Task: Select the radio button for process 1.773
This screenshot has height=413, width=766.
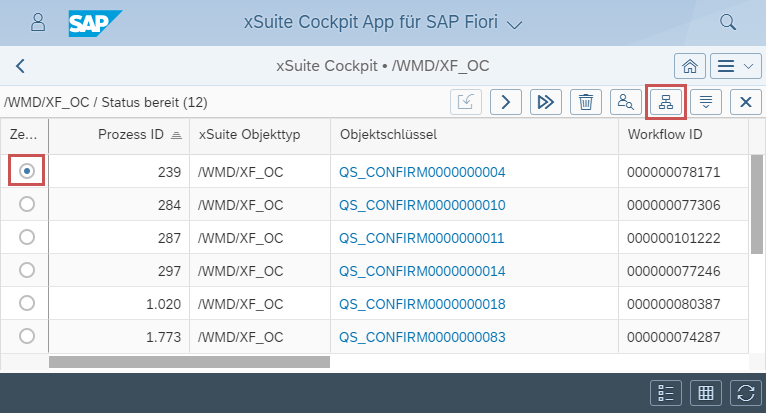Action: (x=27, y=336)
